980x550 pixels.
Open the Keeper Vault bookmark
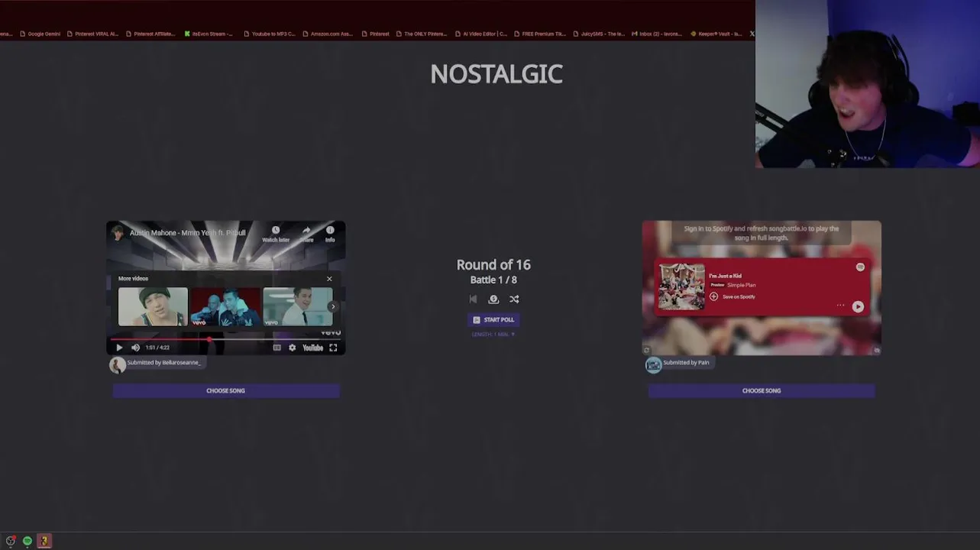click(716, 34)
